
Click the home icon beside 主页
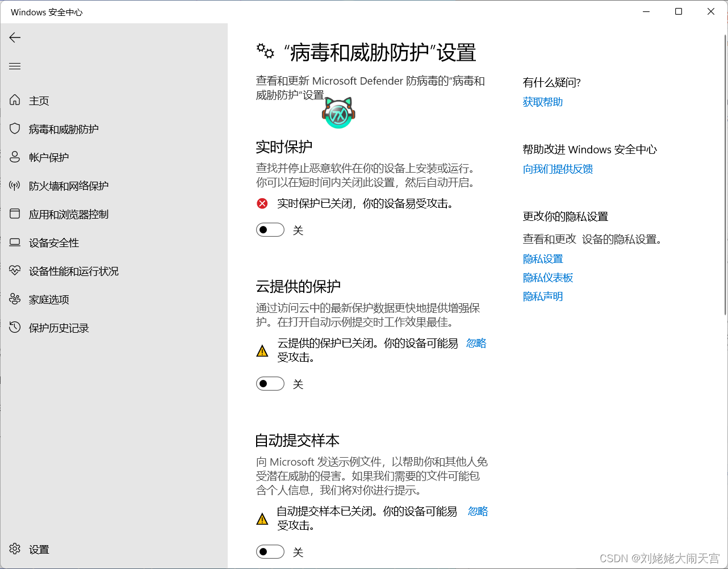pyautogui.click(x=15, y=101)
